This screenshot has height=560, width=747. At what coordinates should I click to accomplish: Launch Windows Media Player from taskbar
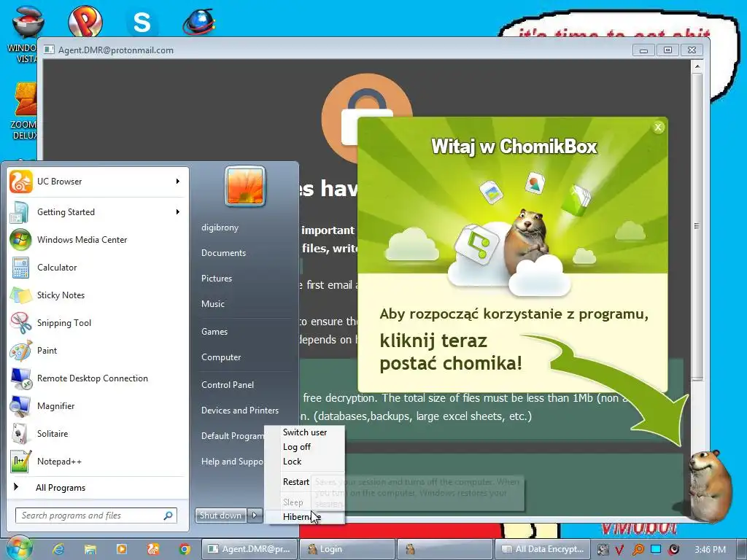click(x=122, y=549)
